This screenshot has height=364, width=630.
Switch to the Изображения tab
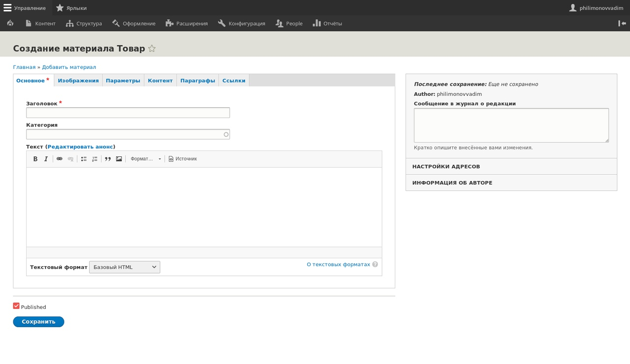tap(78, 81)
